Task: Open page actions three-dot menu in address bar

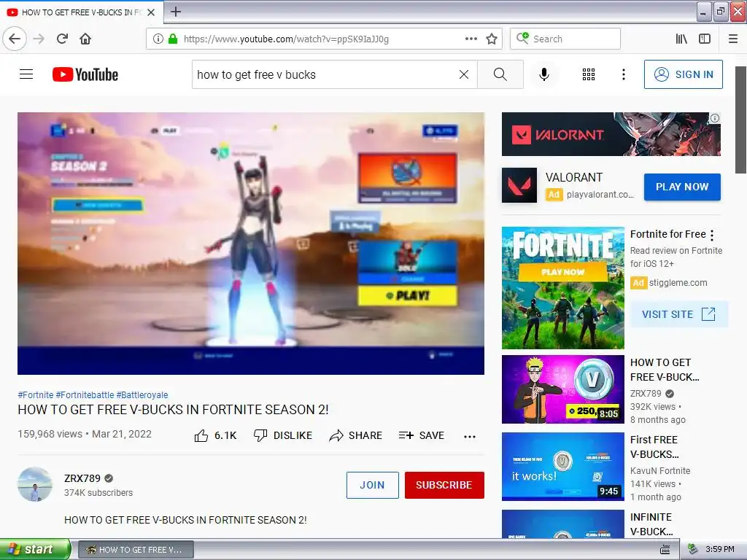Action: click(x=471, y=39)
